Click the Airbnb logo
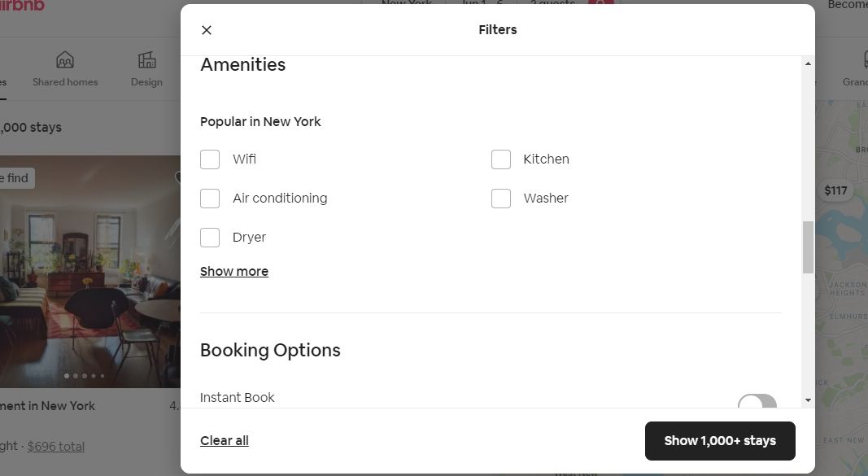Viewport: 868px width, 476px height. click(22, 4)
